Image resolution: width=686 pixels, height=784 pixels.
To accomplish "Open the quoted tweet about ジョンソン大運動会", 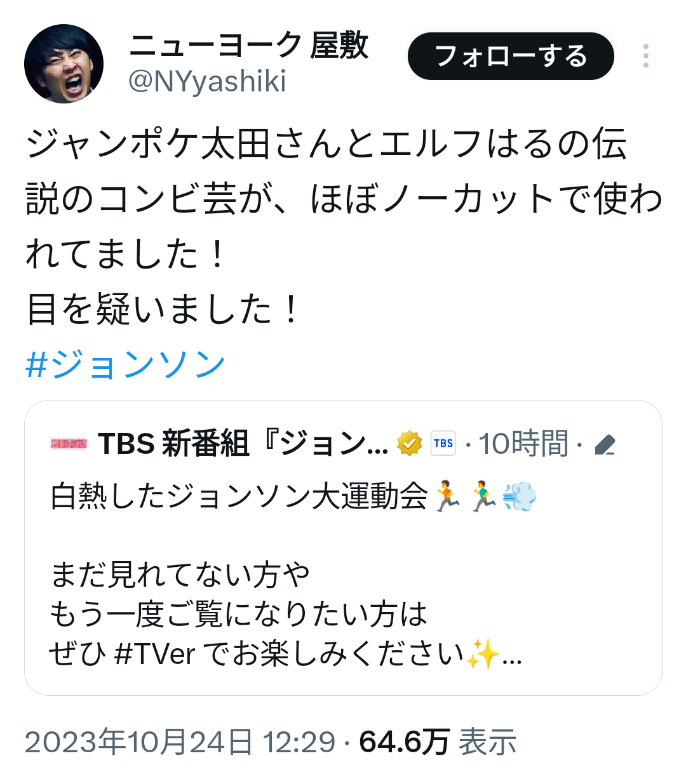I will [x=343, y=547].
